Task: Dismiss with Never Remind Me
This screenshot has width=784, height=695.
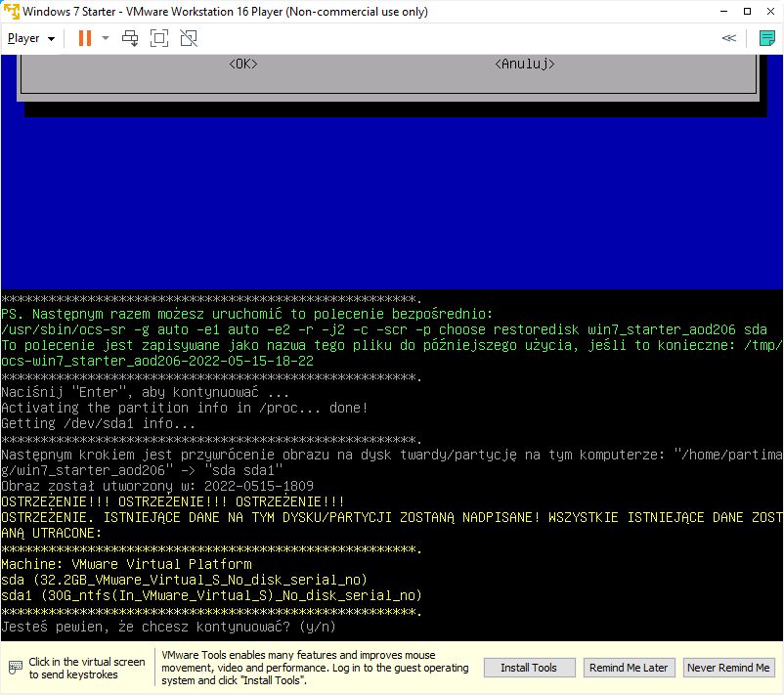Action: [728, 668]
